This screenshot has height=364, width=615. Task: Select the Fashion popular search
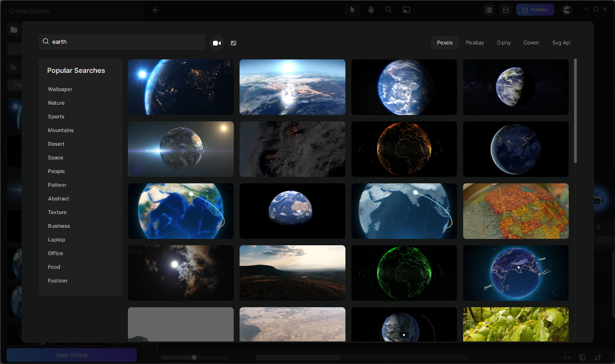coord(58,281)
